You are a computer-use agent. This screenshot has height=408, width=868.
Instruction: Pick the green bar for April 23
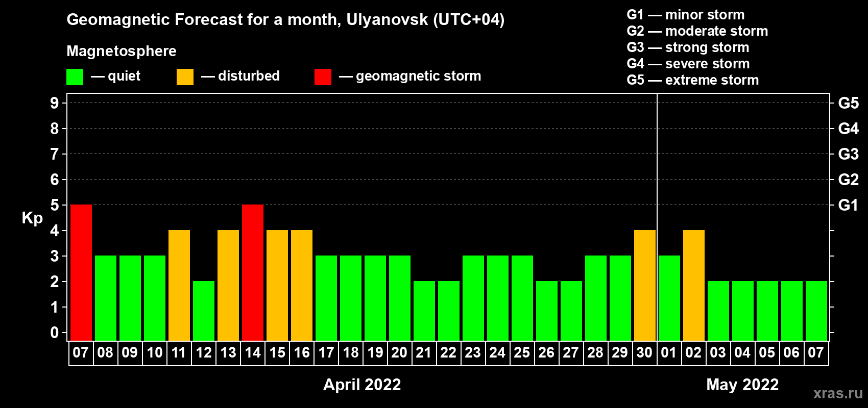point(473,298)
